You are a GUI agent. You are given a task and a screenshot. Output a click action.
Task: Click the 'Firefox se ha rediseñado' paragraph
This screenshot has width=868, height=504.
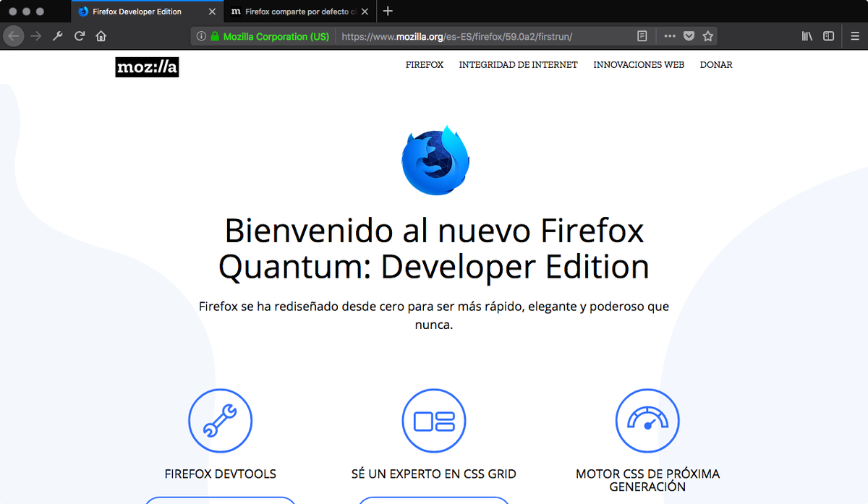click(x=434, y=316)
